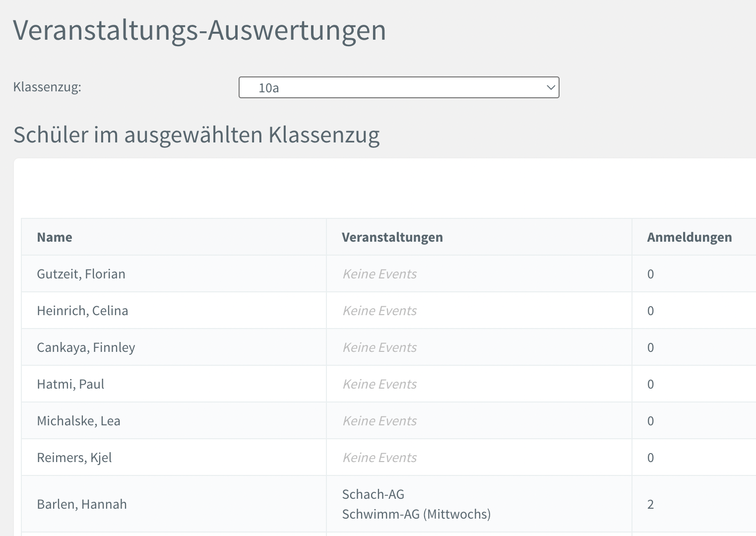Viewport: 756px width, 536px height.
Task: Click the Reimers, Kjel name cell
Action: click(74, 458)
